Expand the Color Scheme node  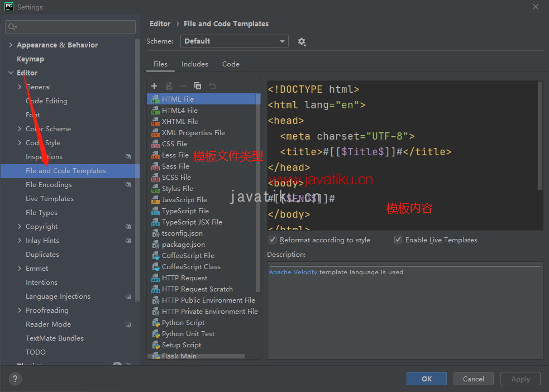[20, 129]
